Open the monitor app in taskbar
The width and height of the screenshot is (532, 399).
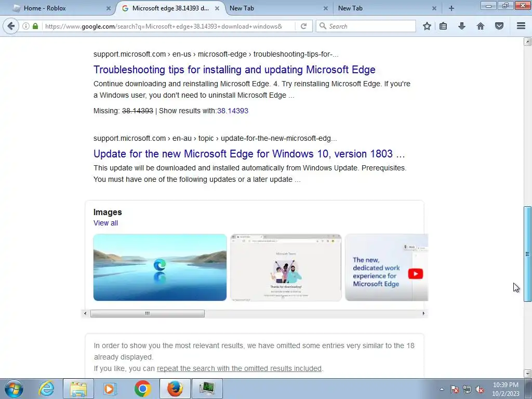207,389
